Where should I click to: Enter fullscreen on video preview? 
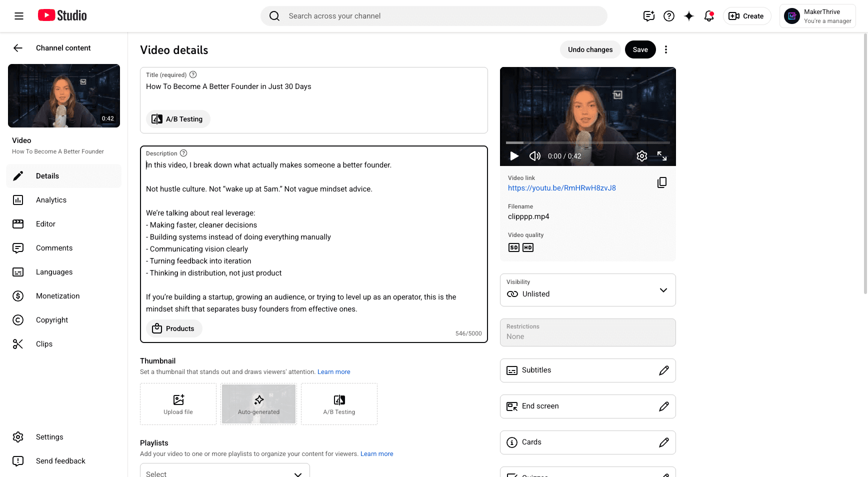[x=662, y=156]
